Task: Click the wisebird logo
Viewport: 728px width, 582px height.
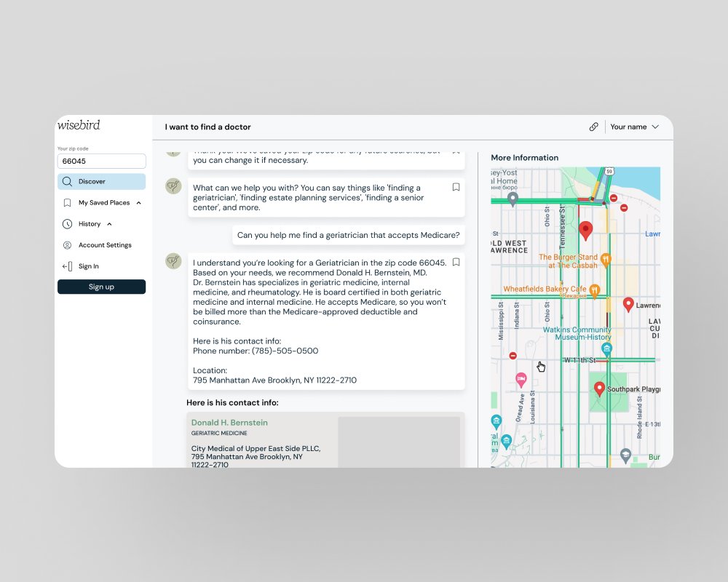Action: (x=79, y=125)
